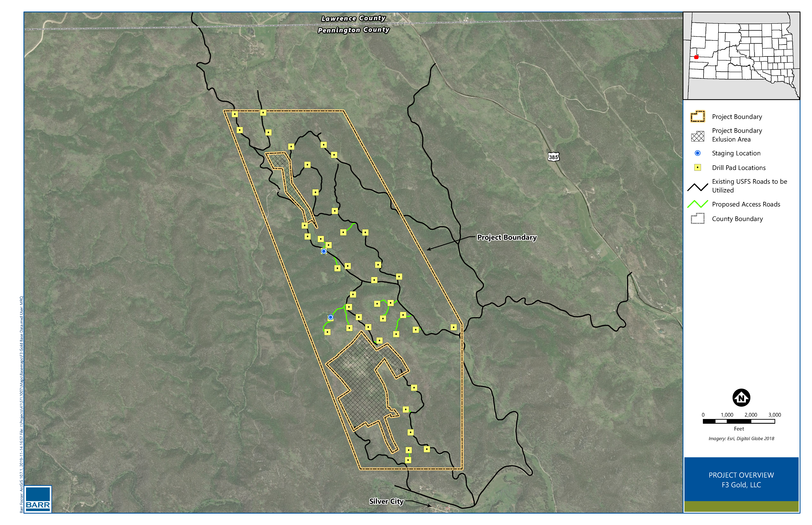Click the feet scale bar
This screenshot has height=525, width=812.
point(739,421)
